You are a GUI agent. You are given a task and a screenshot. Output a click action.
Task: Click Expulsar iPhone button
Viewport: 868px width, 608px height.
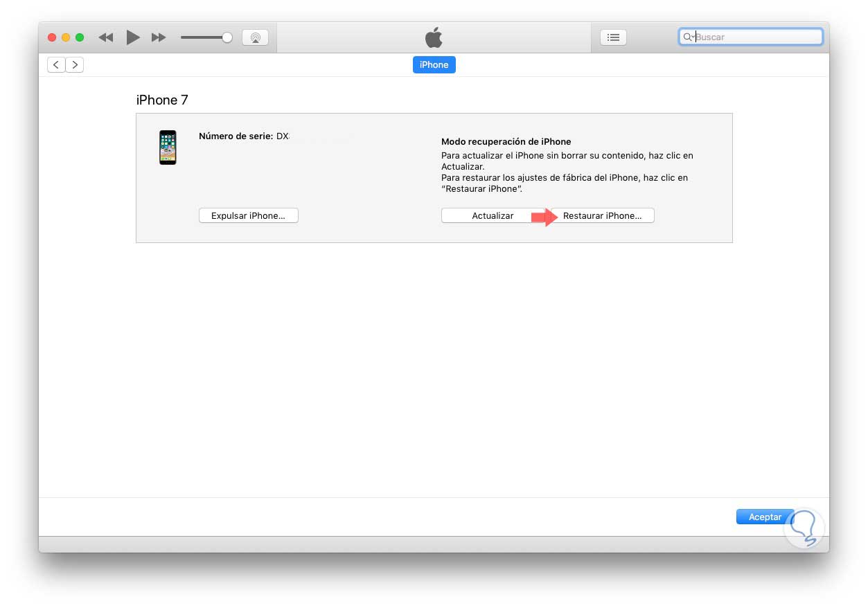pos(248,215)
